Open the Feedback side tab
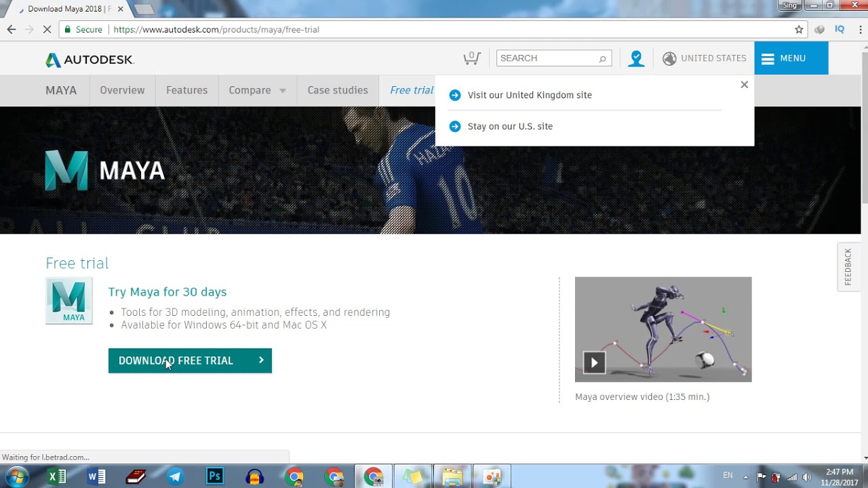 (x=848, y=266)
